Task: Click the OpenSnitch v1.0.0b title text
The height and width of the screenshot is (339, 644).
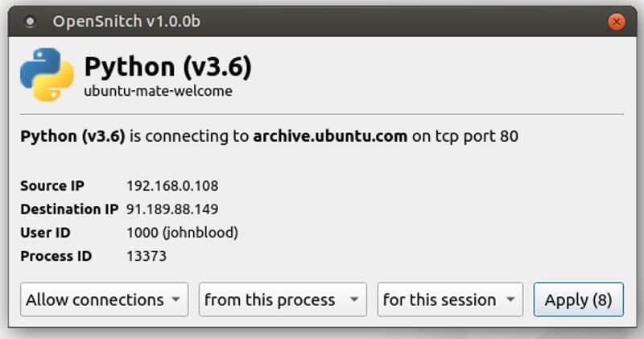Action: tap(126, 22)
